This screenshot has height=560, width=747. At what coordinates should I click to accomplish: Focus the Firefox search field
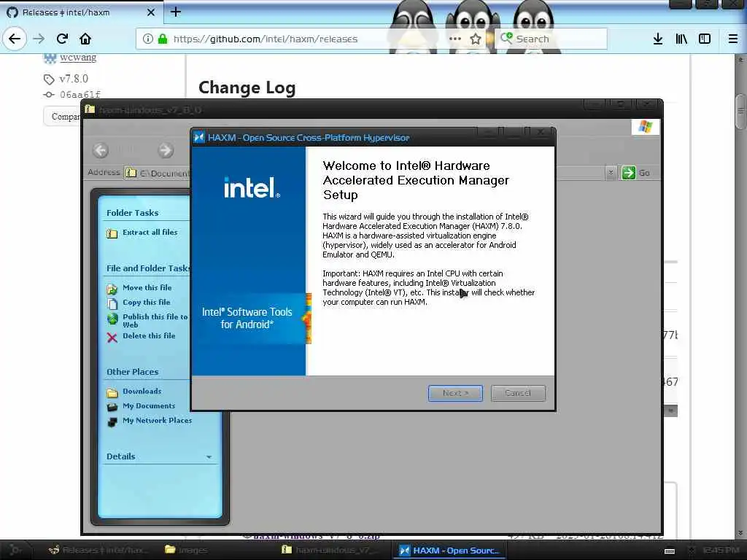pyautogui.click(x=551, y=39)
